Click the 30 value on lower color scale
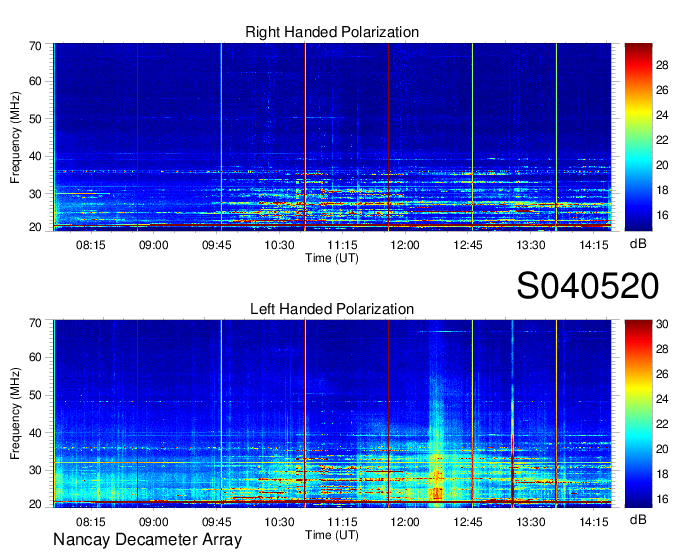The width and height of the screenshot is (680, 552). (x=662, y=324)
